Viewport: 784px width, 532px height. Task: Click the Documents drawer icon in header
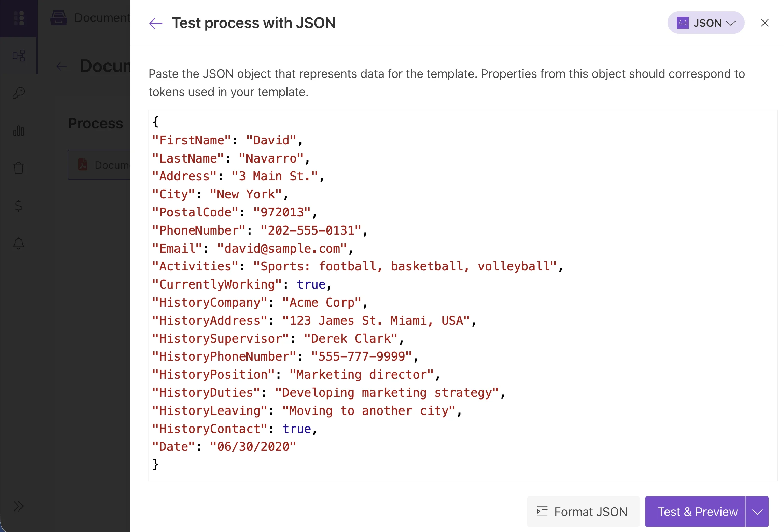pos(58,18)
